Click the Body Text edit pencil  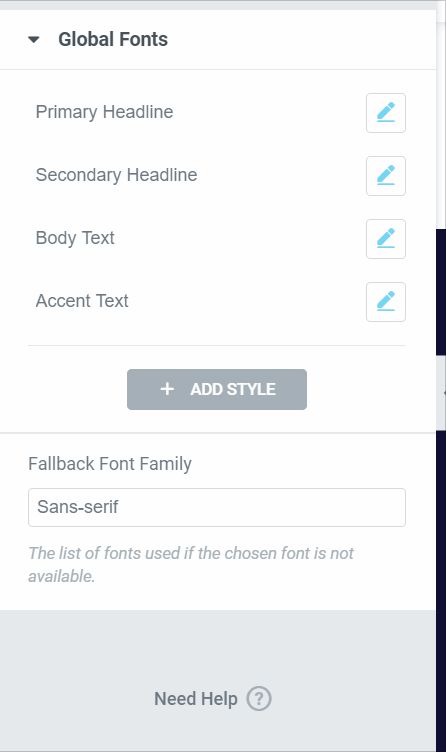pyautogui.click(x=386, y=239)
